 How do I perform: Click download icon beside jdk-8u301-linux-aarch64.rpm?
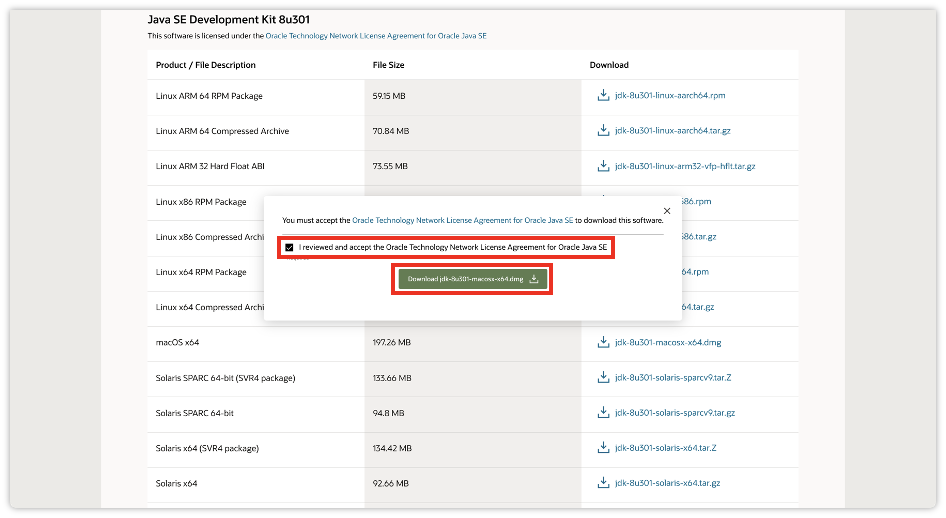[x=603, y=95]
